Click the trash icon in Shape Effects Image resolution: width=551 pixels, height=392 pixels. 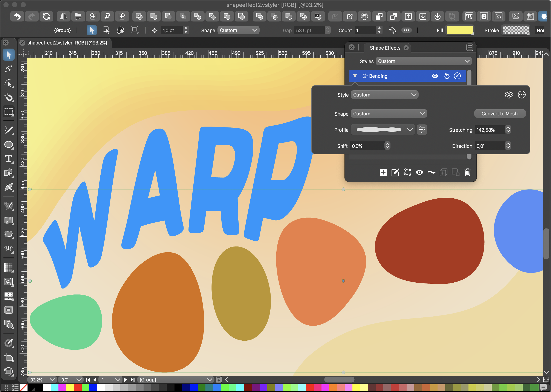467,172
